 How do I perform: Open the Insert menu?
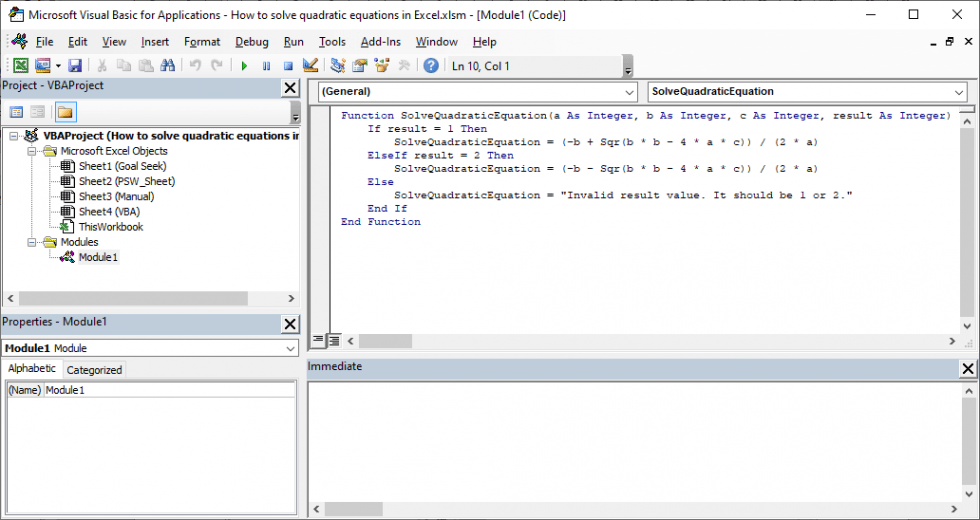click(x=155, y=42)
